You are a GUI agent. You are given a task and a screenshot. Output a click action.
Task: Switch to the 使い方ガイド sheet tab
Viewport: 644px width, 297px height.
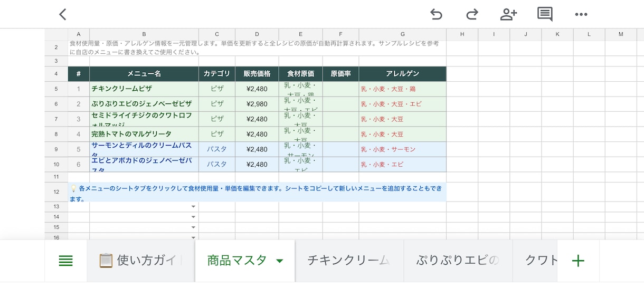(141, 261)
